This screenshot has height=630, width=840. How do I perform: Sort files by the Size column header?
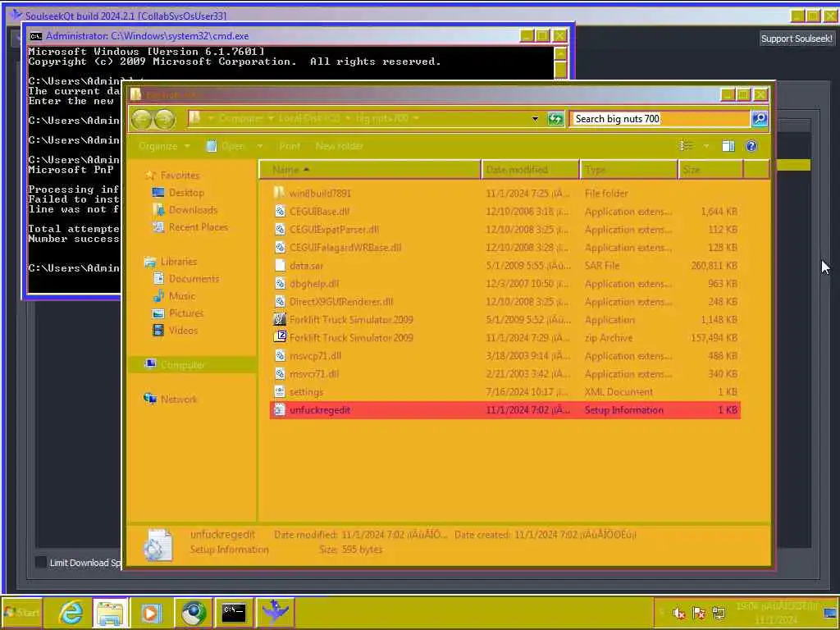pos(710,169)
